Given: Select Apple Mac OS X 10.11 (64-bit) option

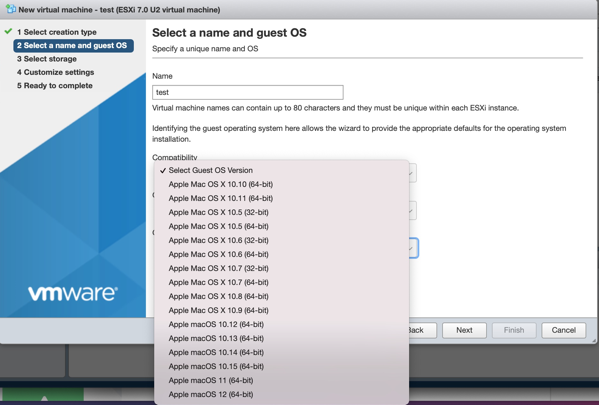Looking at the screenshot, I should click(282, 198).
